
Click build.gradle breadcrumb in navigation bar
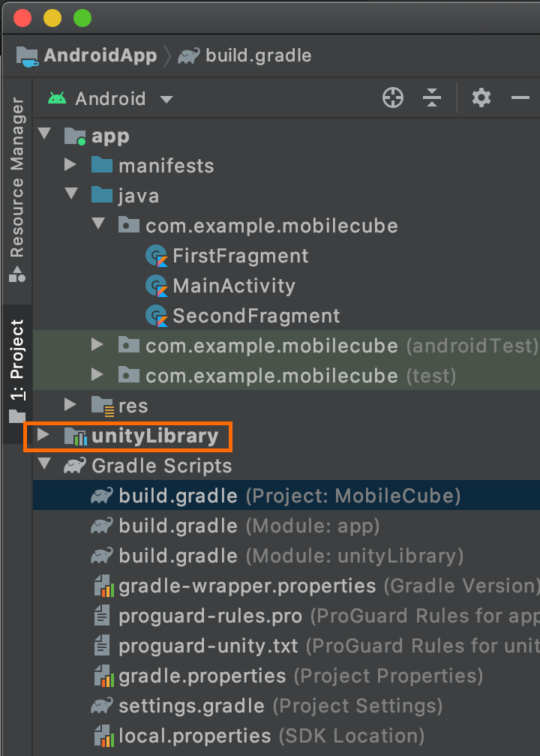tap(259, 55)
